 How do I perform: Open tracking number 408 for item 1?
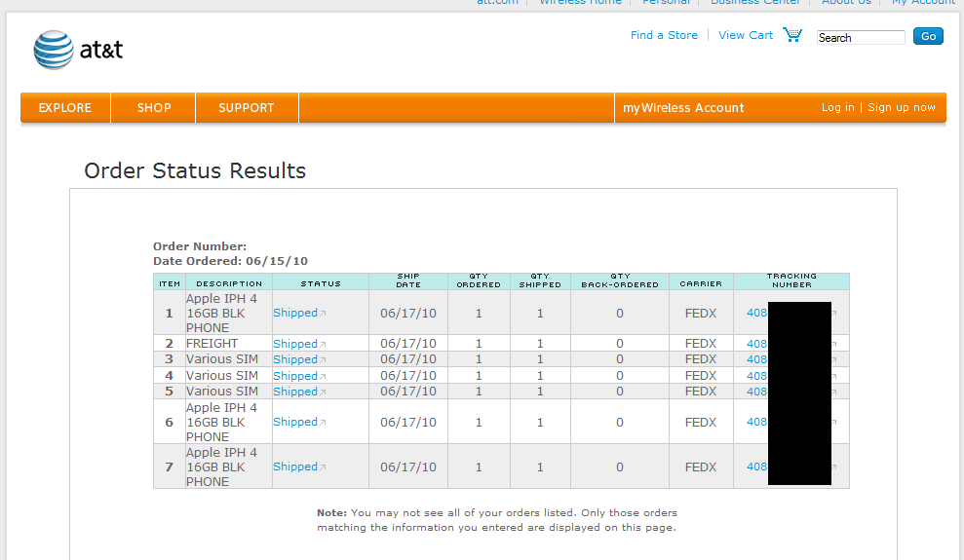[x=756, y=313]
